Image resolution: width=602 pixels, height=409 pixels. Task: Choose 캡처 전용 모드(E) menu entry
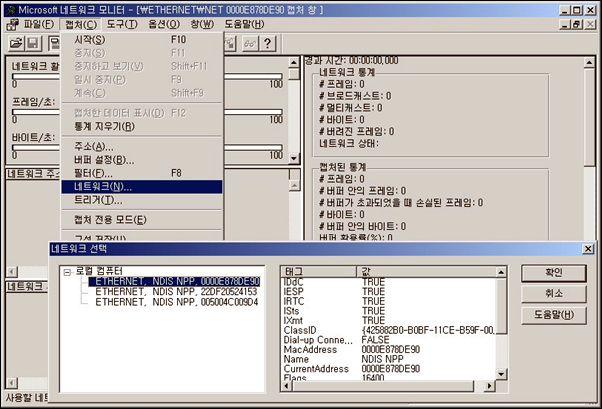(142, 220)
